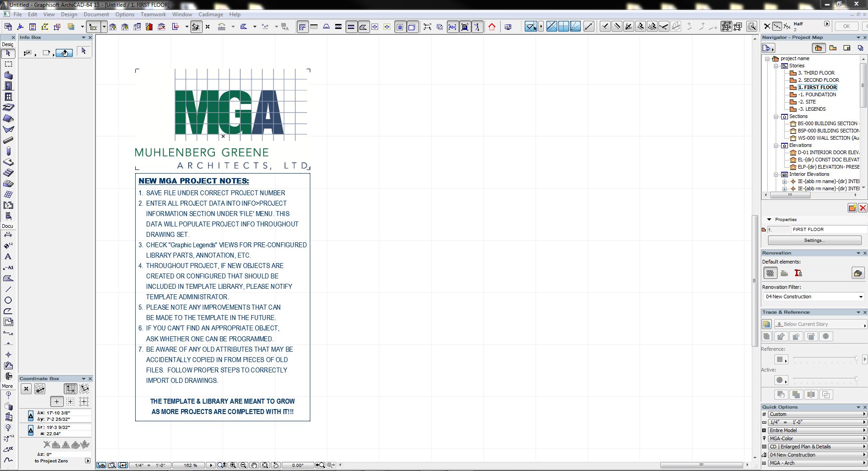Toggle Relative X/Y coordinates in Coordinate Box

31,416
